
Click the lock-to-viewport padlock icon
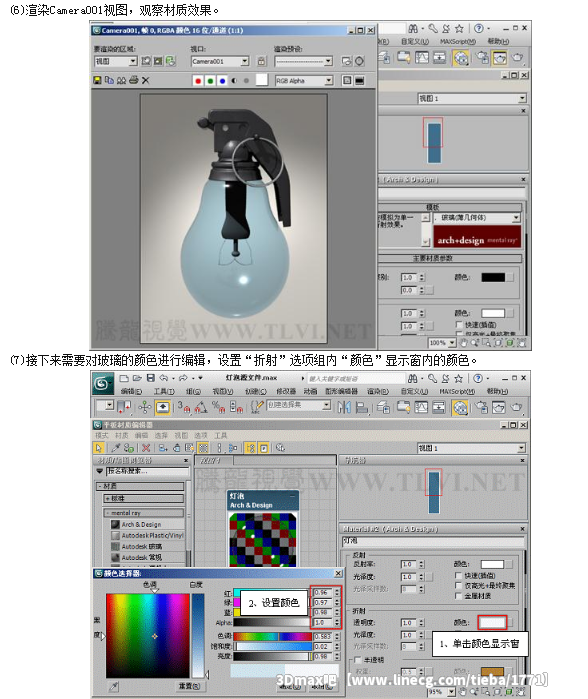[x=262, y=61]
